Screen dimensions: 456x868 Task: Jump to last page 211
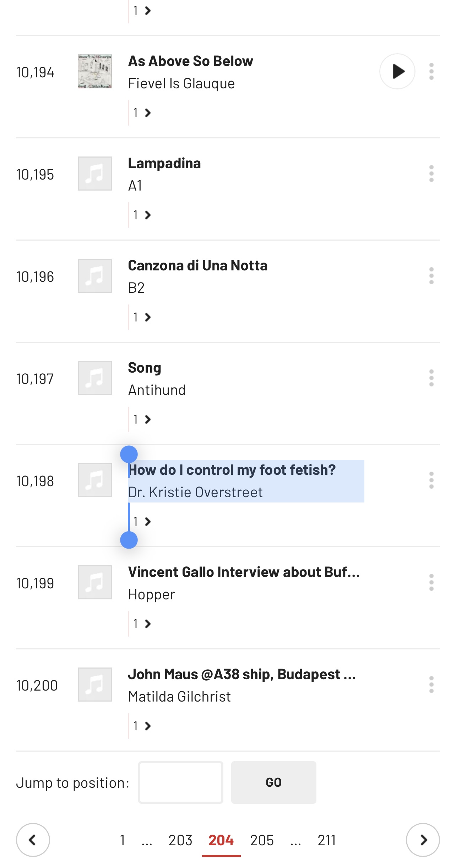(x=326, y=840)
